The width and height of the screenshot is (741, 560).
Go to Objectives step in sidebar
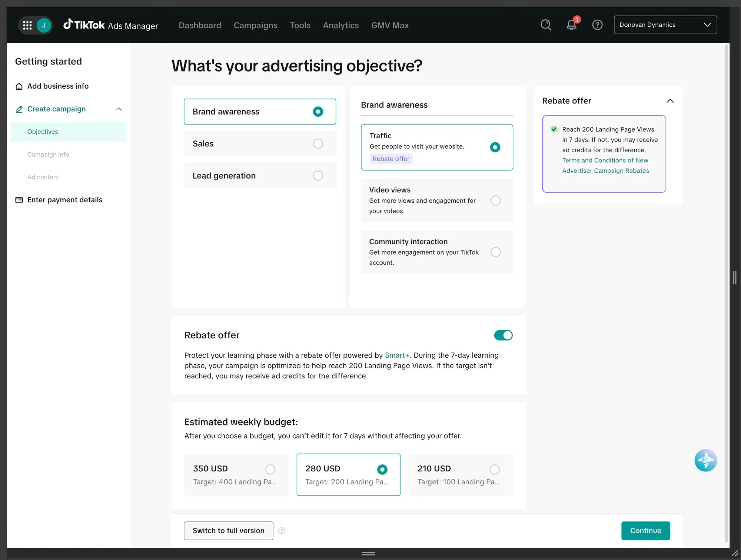[x=69, y=132]
